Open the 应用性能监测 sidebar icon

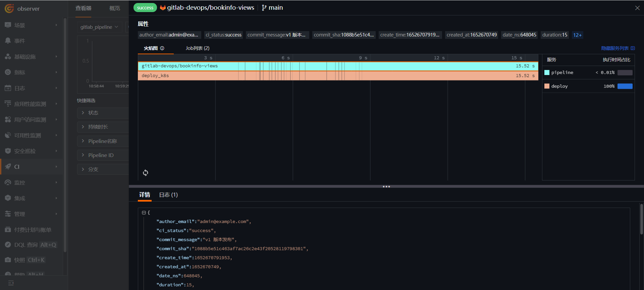[x=8, y=104]
